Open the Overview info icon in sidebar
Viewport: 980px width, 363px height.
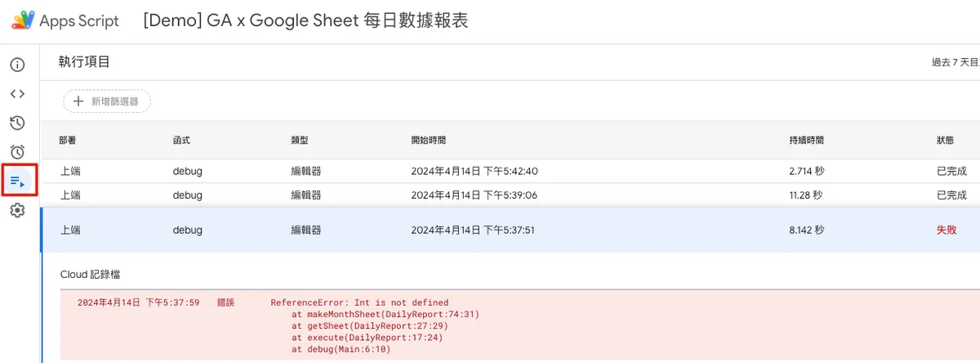click(17, 65)
